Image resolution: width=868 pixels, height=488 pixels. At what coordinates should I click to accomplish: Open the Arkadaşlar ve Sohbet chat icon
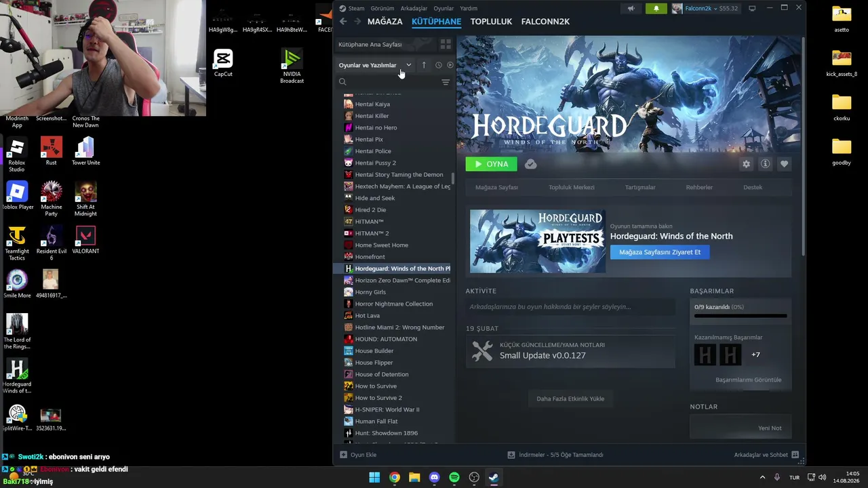pyautogui.click(x=795, y=455)
